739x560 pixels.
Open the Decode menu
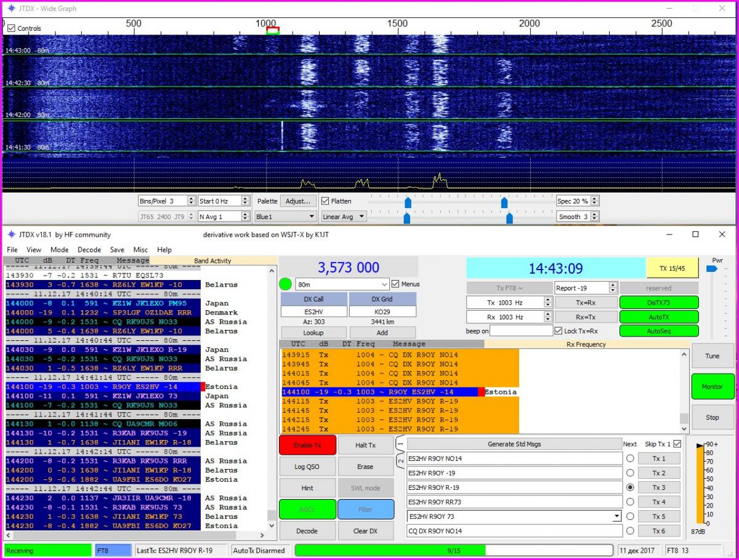(89, 250)
